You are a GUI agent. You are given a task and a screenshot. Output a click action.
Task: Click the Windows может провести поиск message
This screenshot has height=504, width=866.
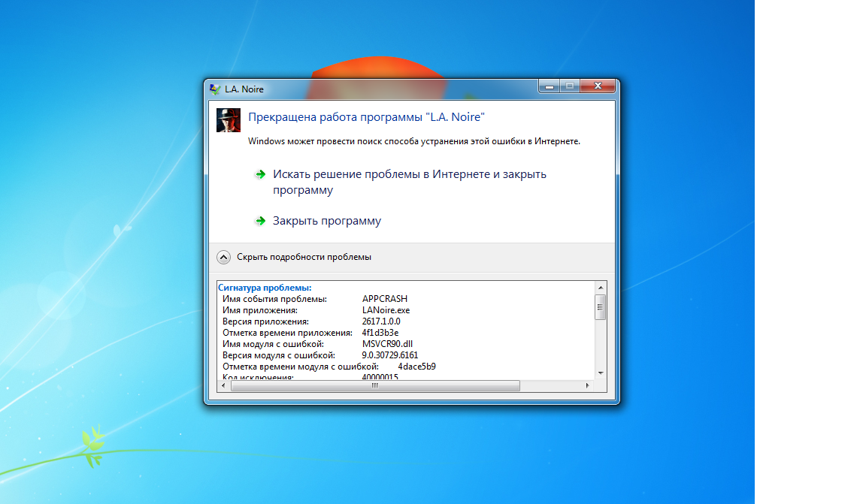point(414,141)
